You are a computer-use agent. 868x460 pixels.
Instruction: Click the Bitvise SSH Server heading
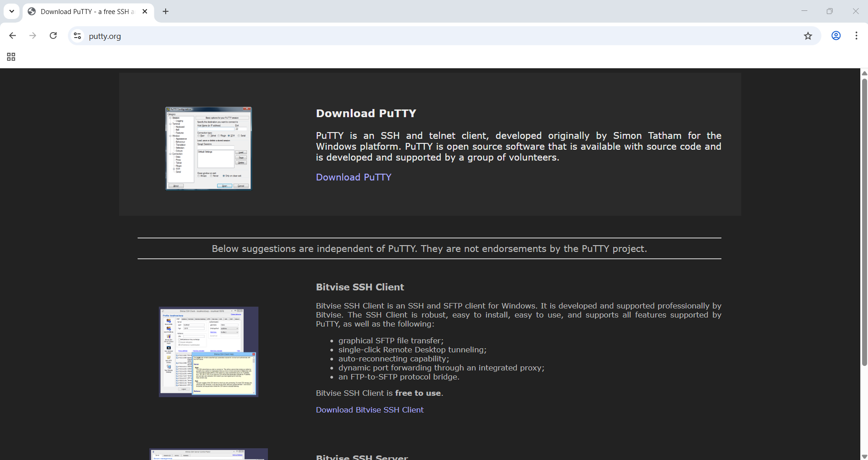click(362, 457)
